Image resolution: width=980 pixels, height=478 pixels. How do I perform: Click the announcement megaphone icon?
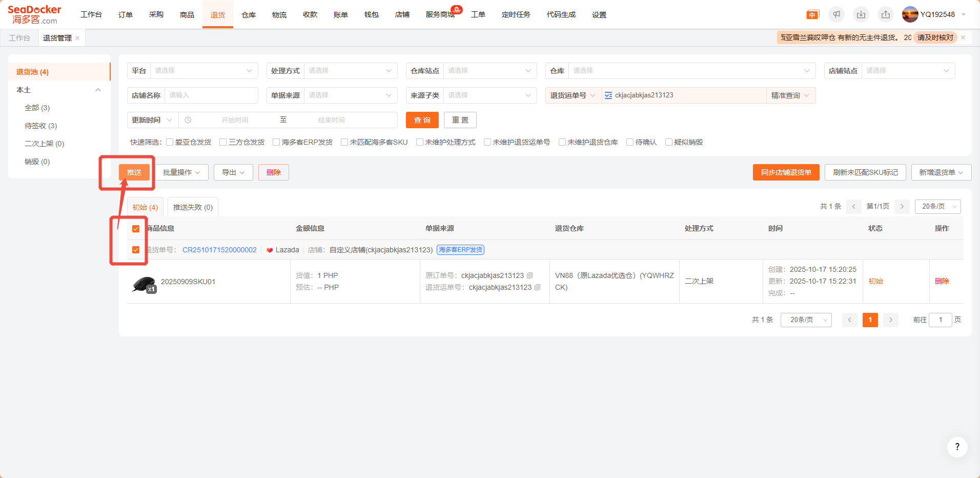836,14
